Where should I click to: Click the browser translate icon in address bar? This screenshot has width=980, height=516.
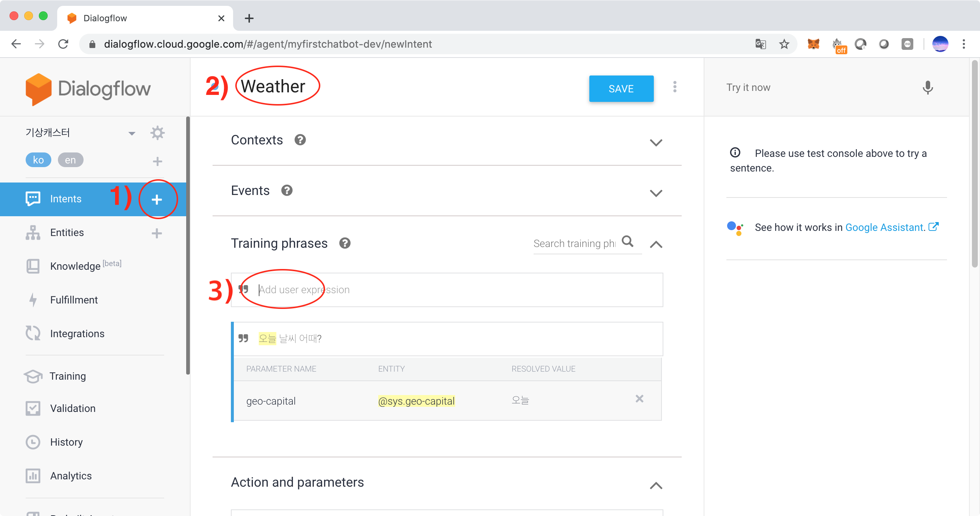(760, 44)
